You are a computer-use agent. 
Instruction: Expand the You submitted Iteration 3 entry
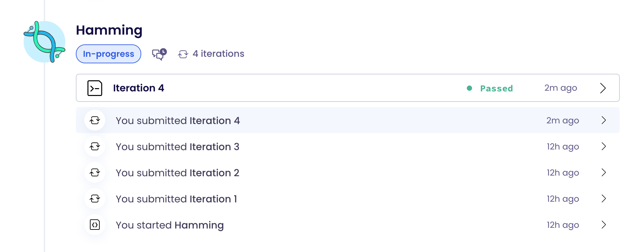(x=604, y=146)
